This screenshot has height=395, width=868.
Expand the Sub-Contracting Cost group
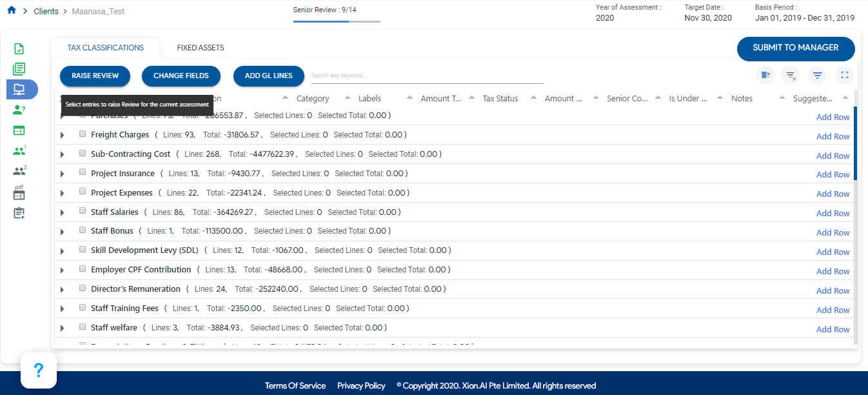[x=63, y=154]
